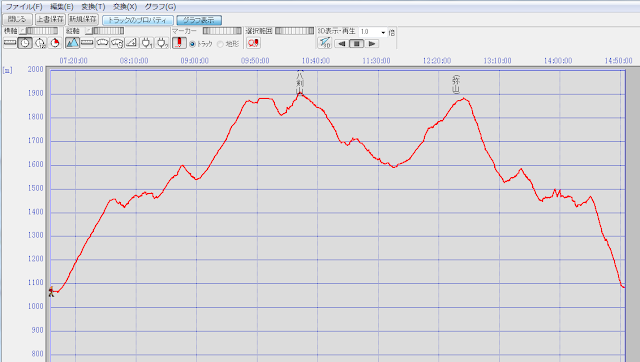This screenshot has height=362, width=640.
Task: Select the elapsed time clock icon
Action: (40, 42)
